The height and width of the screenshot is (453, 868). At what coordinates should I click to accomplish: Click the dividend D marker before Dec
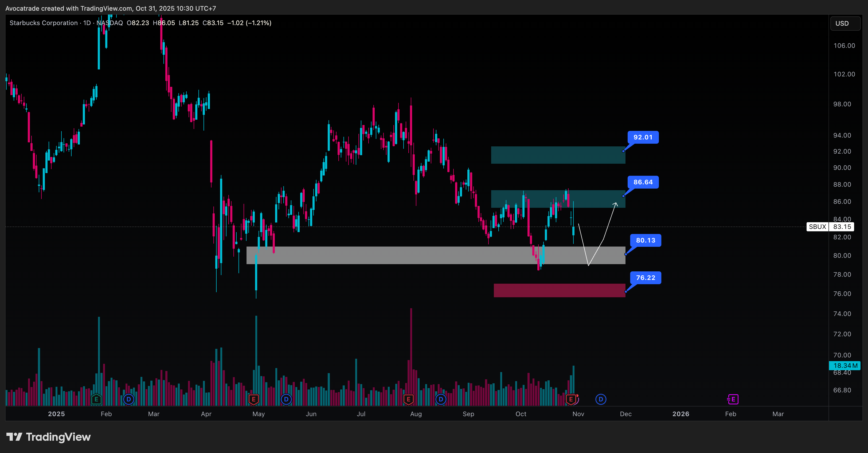[600, 399]
